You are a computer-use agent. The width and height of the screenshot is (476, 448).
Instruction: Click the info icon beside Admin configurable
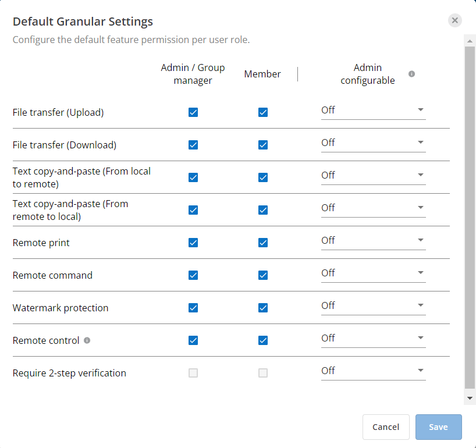point(411,74)
